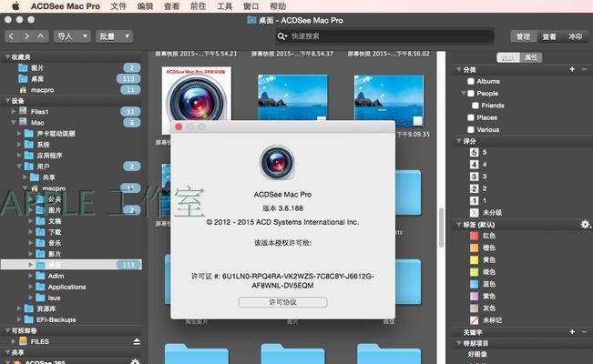Select the Applications folder icon in tree
The width and height of the screenshot is (593, 364).
[x=40, y=287]
